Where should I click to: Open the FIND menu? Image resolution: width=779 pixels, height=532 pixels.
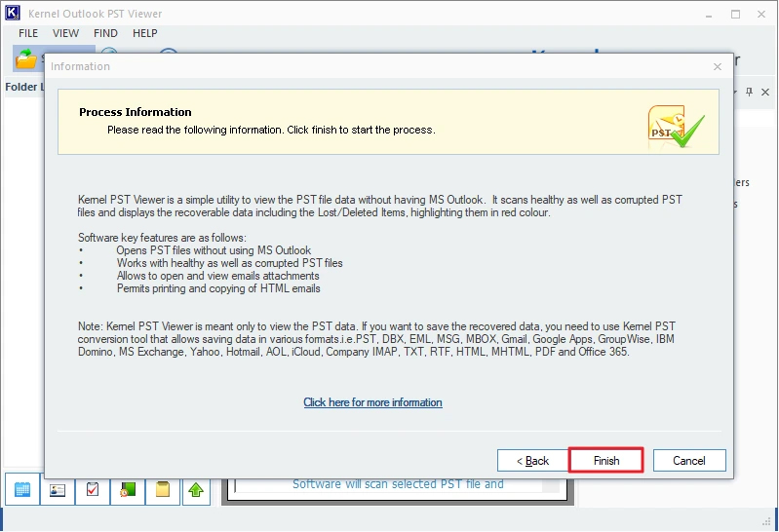(105, 33)
